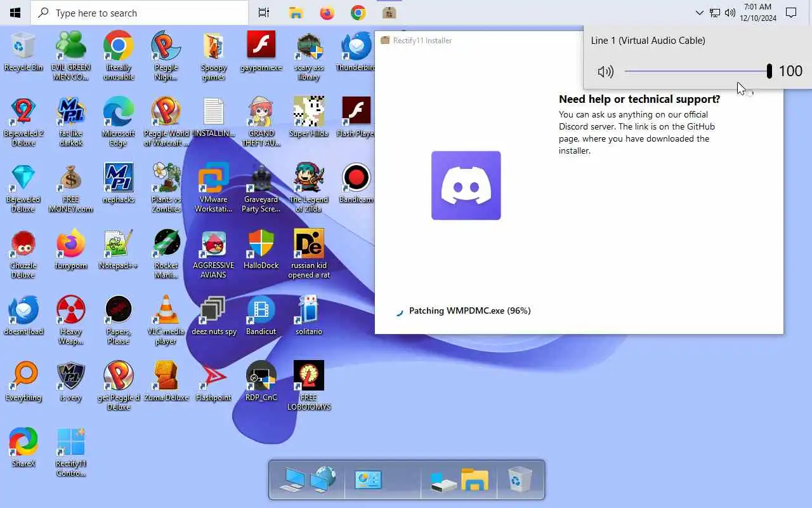812x508 pixels.
Task: Open the 'doesnt load' Thunderbird shortcut
Action: click(23, 316)
